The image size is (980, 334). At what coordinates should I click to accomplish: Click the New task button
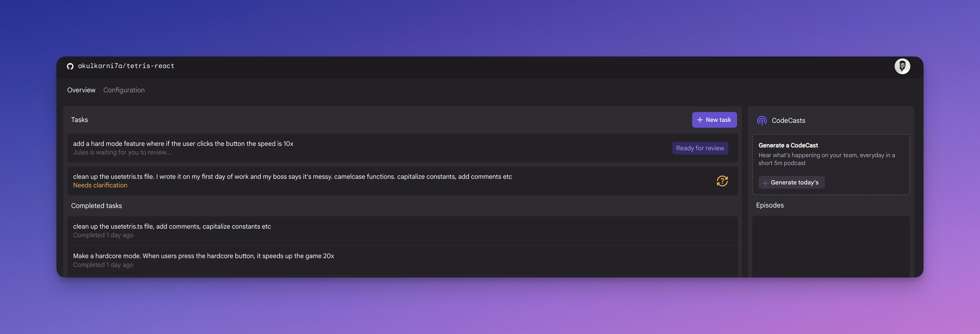[x=715, y=120]
